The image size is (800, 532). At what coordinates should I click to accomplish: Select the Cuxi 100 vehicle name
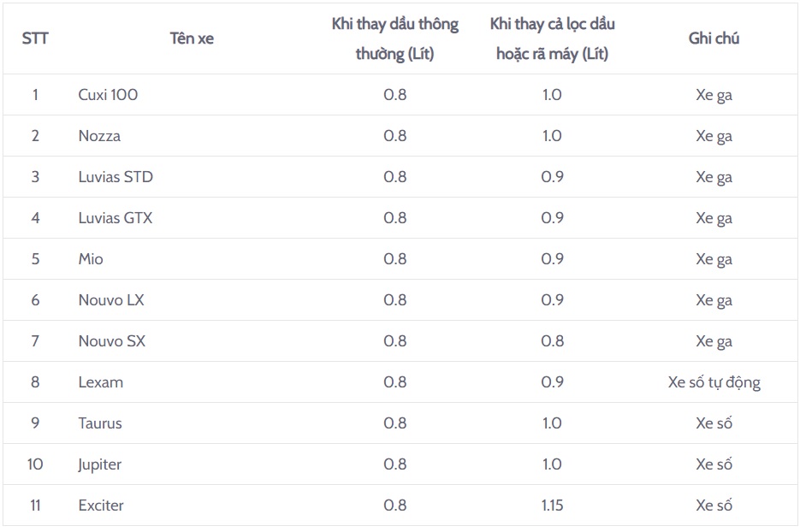[108, 95]
